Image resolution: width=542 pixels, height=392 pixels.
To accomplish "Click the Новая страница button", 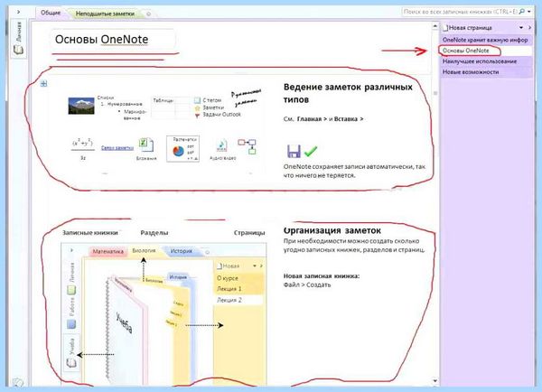I will coord(467,28).
